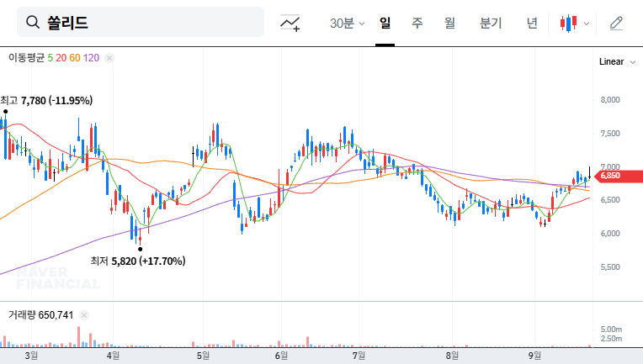Click the magnifier search icon
This screenshot has height=364, width=643.
[x=33, y=22]
